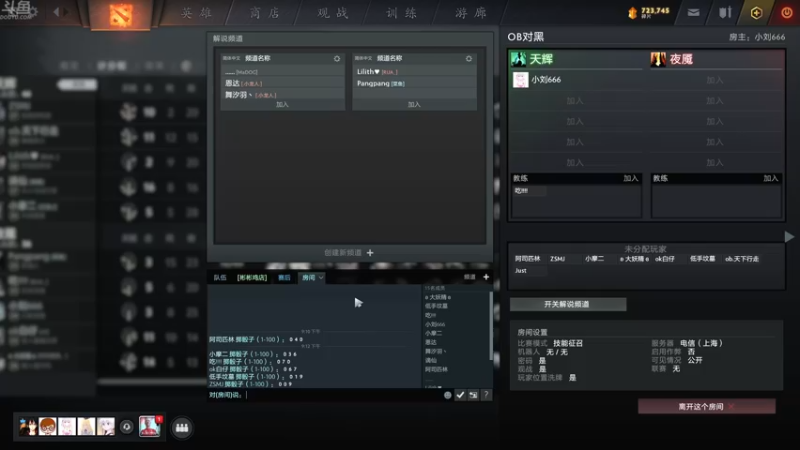The image size is (800, 450).
Task: Open the shards balance icon showing 723,745
Action: [633, 12]
